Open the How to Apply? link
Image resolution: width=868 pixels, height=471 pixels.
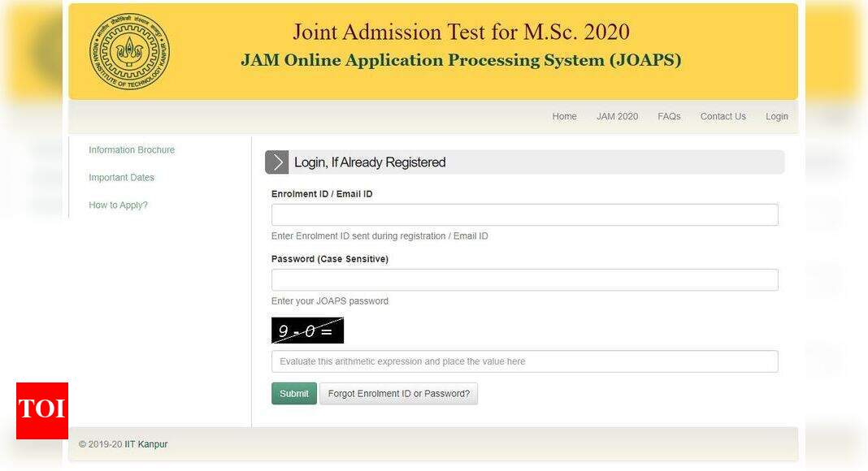click(118, 205)
